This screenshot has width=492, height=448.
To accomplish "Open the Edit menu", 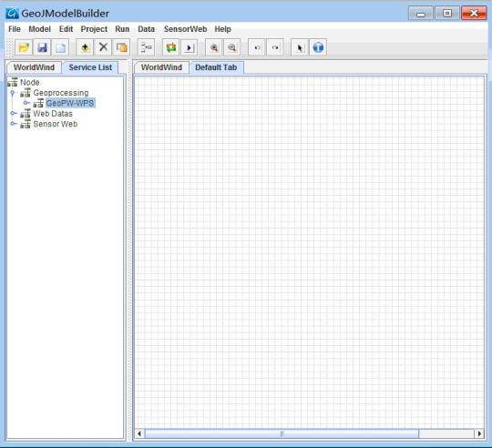I will (x=66, y=29).
